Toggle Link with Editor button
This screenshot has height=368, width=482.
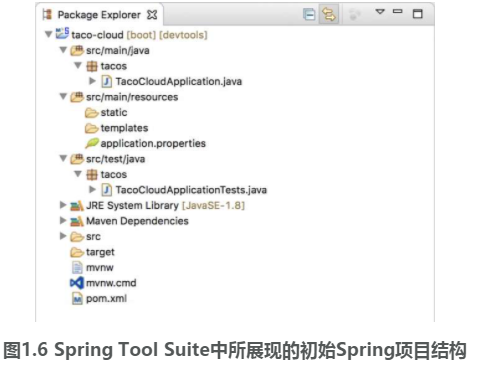point(329,14)
